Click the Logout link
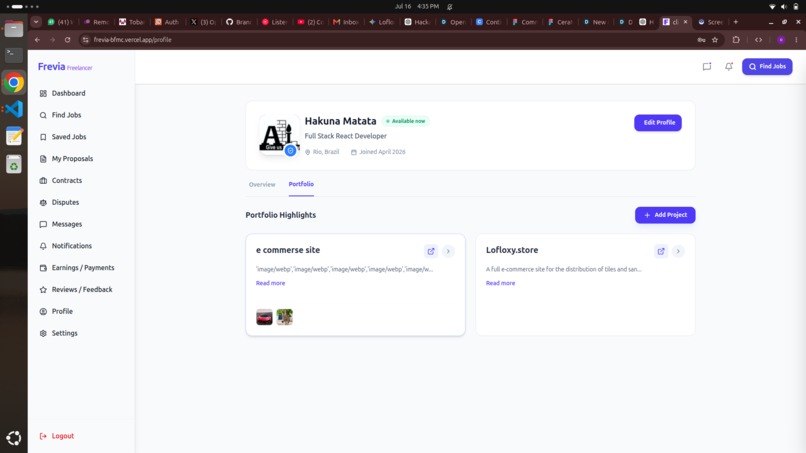The image size is (806, 453). pyautogui.click(x=57, y=436)
